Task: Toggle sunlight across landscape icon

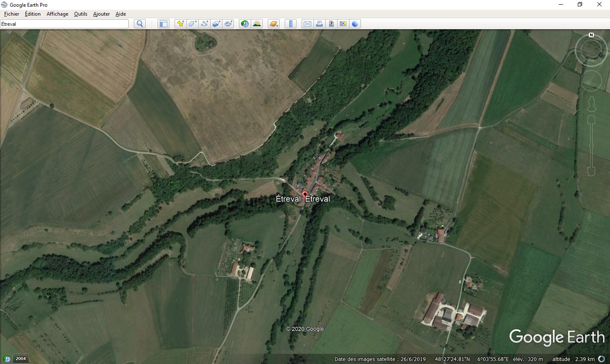Action: [257, 24]
